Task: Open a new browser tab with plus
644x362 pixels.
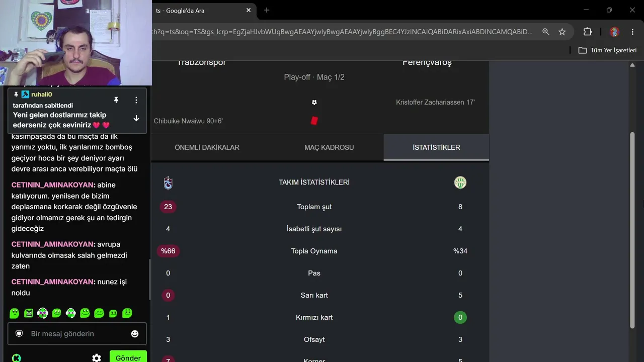Action: [267, 10]
